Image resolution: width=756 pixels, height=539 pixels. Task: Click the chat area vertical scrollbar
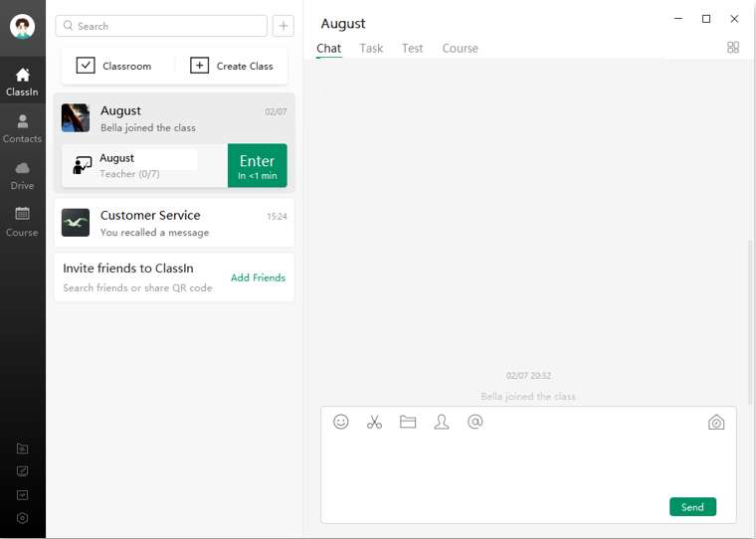751,323
